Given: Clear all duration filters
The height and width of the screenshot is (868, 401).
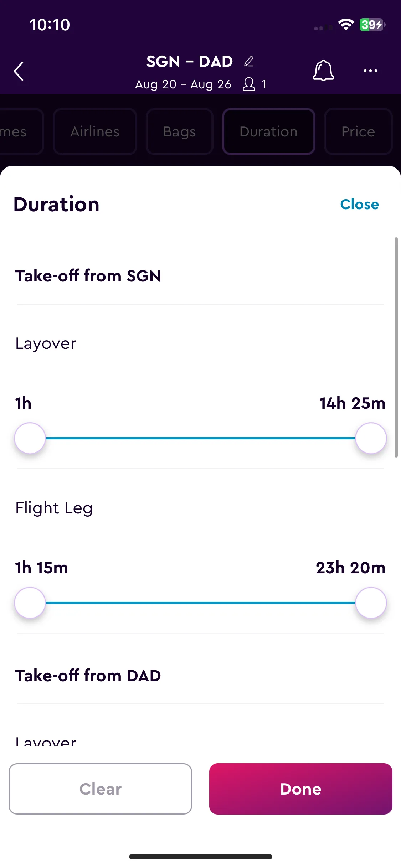Looking at the screenshot, I should (100, 789).
